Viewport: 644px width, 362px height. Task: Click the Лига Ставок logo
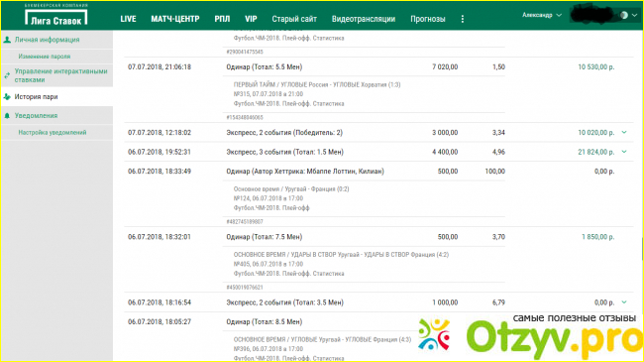click(x=55, y=16)
